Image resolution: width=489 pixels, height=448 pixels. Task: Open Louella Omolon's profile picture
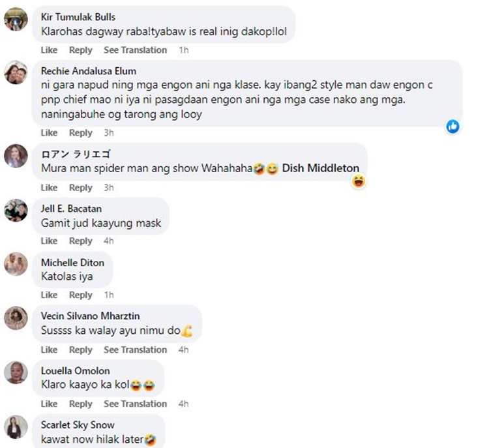(x=16, y=372)
